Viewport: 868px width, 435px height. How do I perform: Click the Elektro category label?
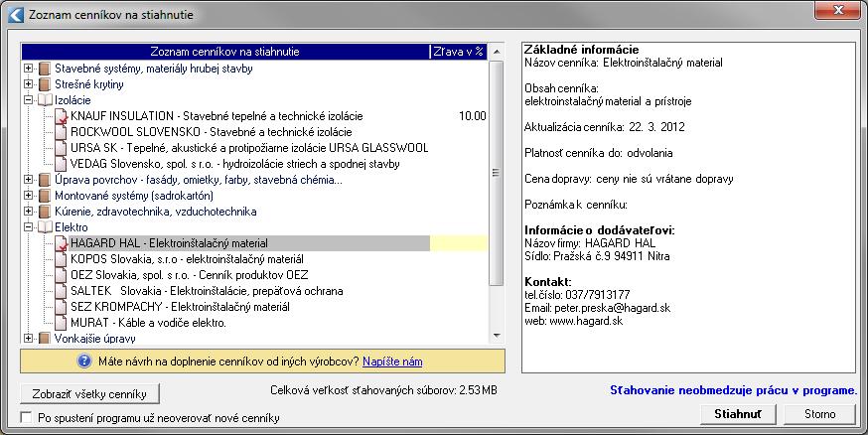71,227
